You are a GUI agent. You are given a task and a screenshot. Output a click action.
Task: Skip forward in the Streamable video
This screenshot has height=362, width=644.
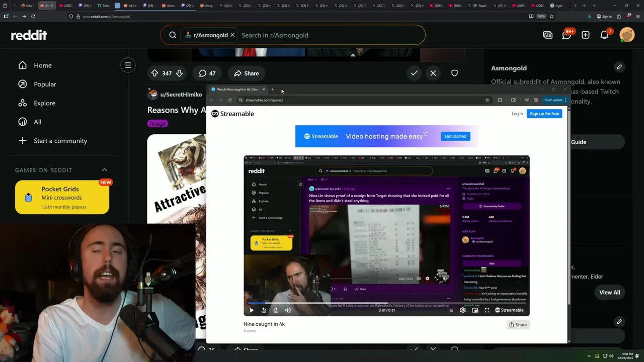[x=276, y=310]
